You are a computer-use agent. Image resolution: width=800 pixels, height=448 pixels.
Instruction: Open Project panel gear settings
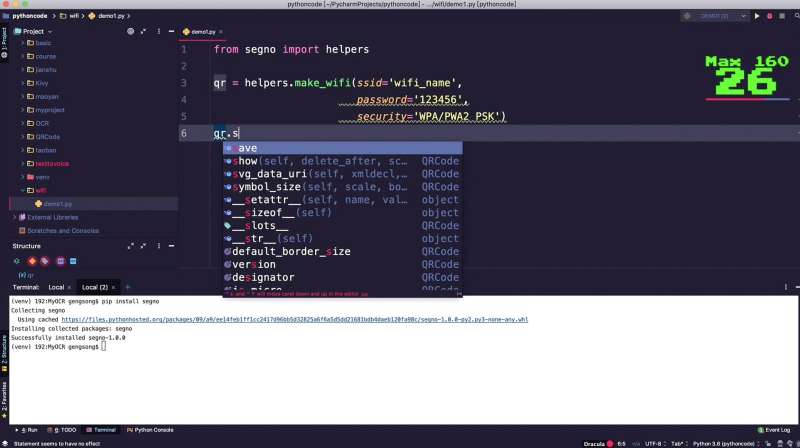tap(157, 31)
